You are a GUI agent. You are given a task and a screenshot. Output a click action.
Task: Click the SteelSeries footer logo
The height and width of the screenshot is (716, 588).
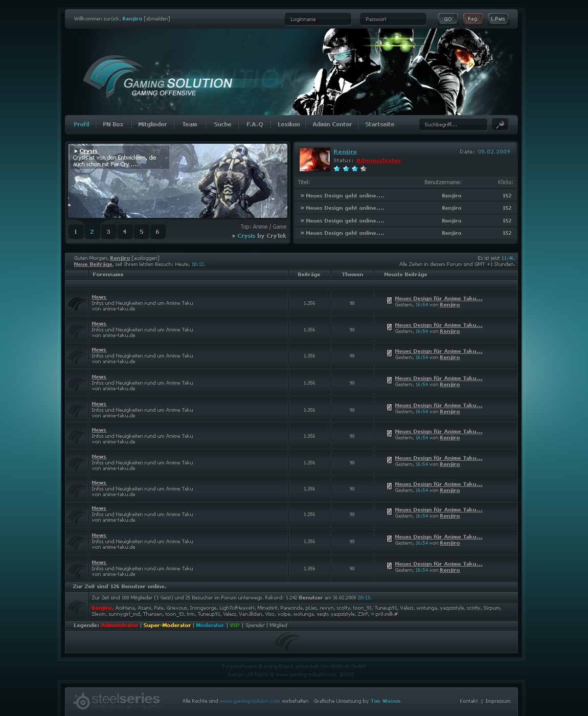(117, 701)
